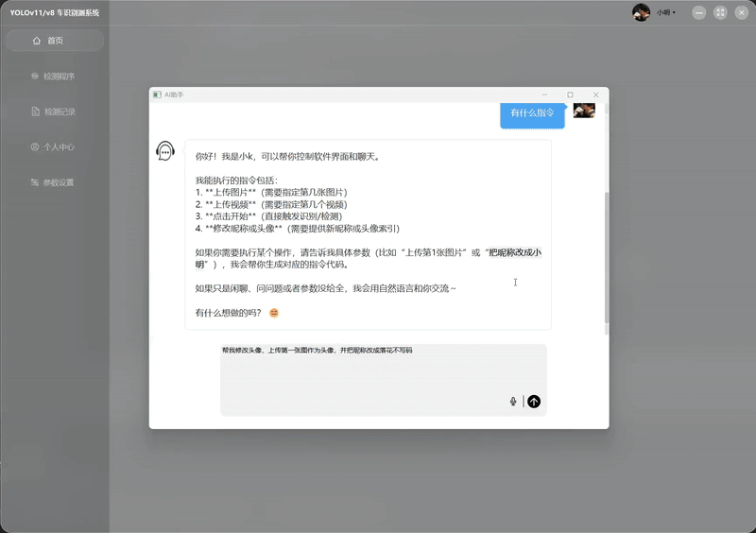Click the chat window vertical scrollbar
Screen dimensions: 756x533
coord(607,258)
